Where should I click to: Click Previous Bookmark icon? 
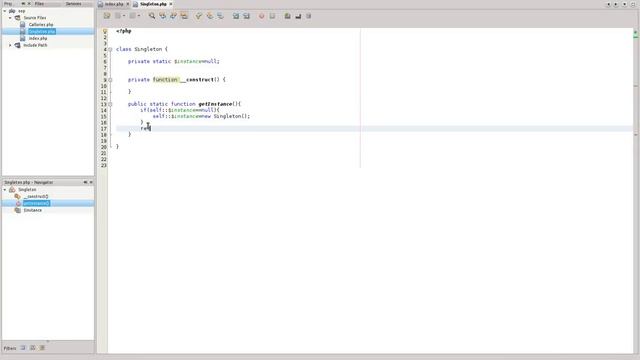click(x=199, y=16)
